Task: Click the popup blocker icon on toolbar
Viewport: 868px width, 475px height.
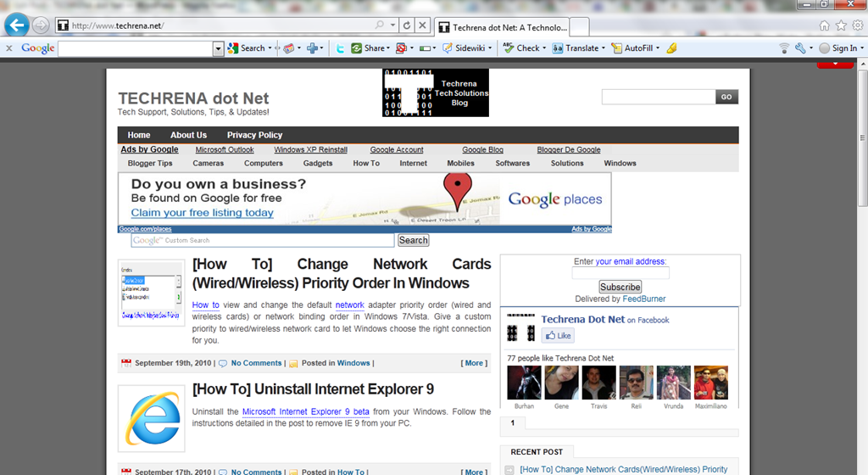Action: 401,48
